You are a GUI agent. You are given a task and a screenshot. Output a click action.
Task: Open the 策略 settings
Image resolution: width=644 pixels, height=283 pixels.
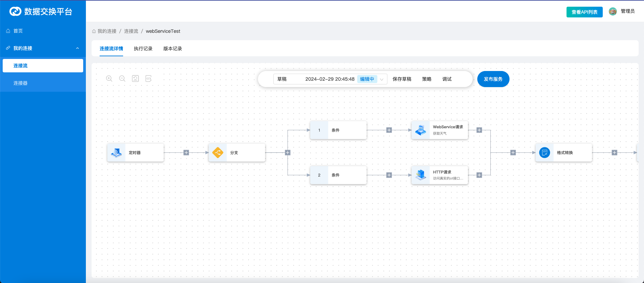click(427, 79)
